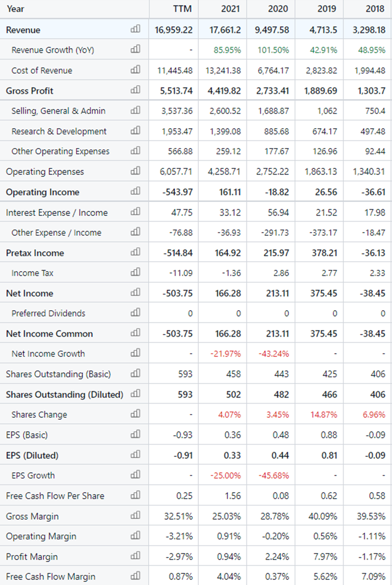392x585 pixels.
Task: Open the chart icon for Revenue row
Action: pyautogui.click(x=135, y=29)
